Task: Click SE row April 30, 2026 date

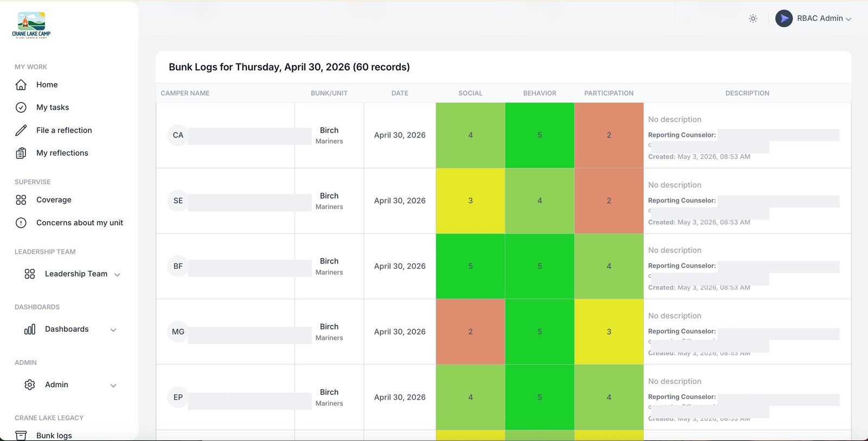Action: tap(400, 201)
